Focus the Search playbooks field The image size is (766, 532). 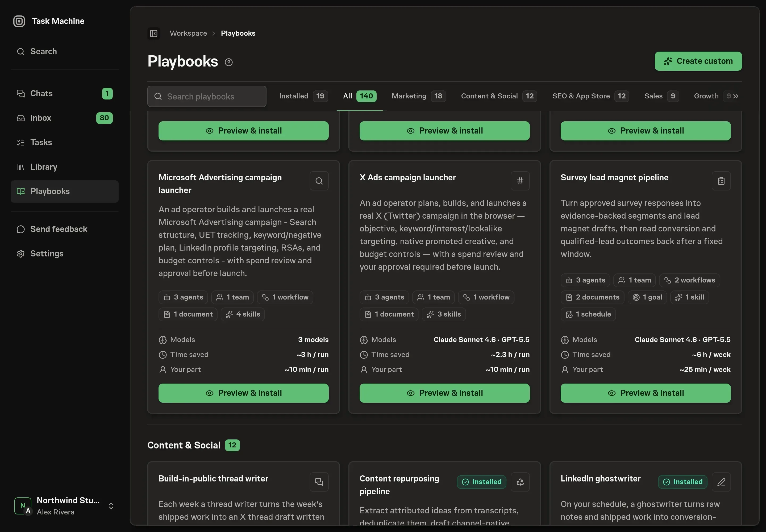coord(207,96)
